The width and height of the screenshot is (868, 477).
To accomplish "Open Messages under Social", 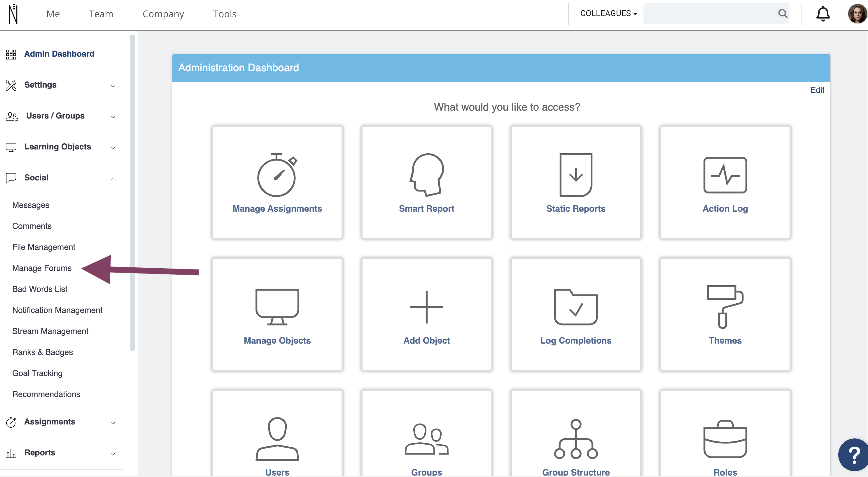I will pyautogui.click(x=31, y=205).
